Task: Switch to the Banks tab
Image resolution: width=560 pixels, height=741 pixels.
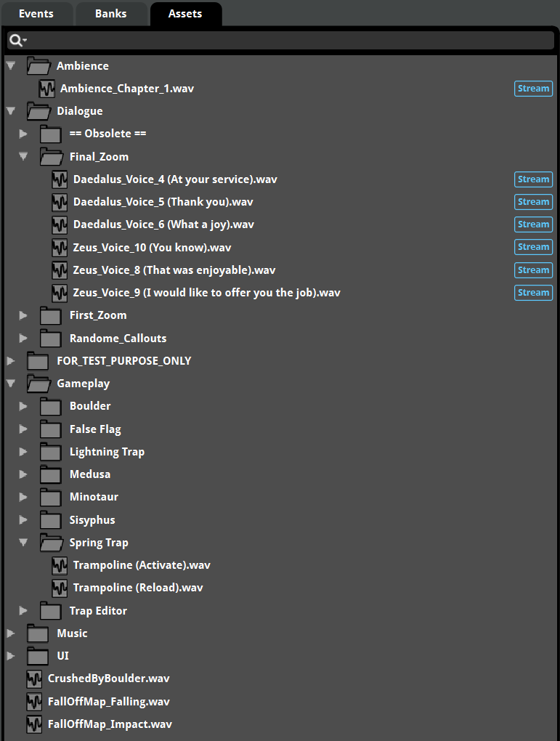Action: (x=111, y=14)
